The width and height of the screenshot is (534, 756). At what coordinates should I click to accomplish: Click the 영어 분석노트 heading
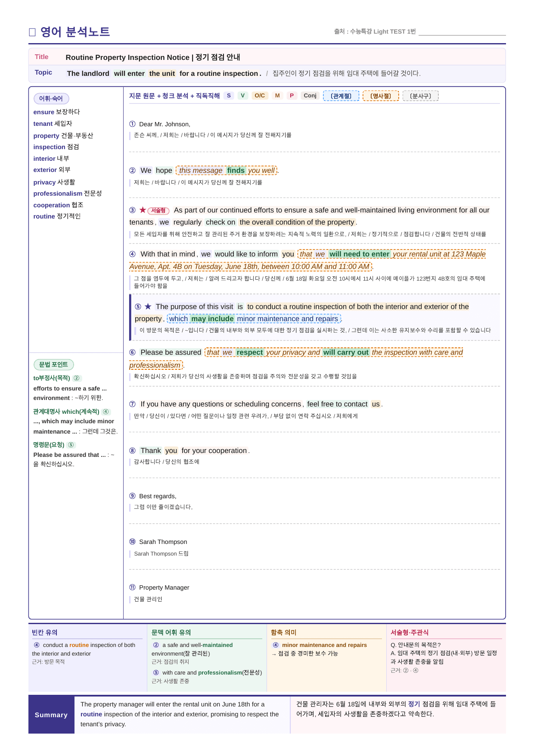coord(75,32)
